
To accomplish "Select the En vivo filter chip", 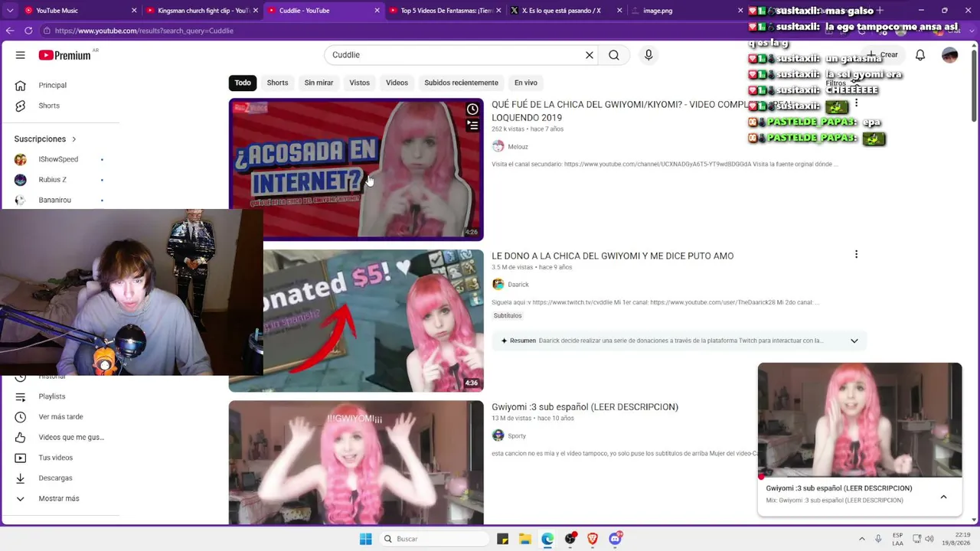I will [x=525, y=83].
